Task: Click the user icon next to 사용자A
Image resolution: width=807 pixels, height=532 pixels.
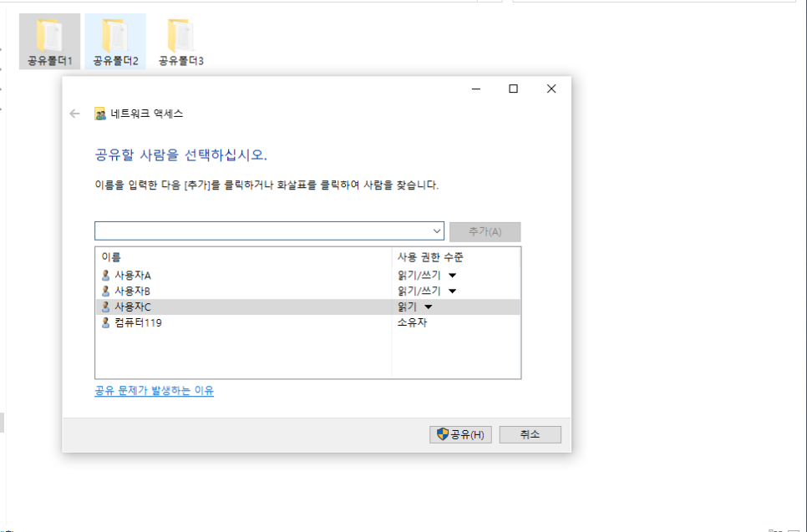Action: tap(105, 276)
